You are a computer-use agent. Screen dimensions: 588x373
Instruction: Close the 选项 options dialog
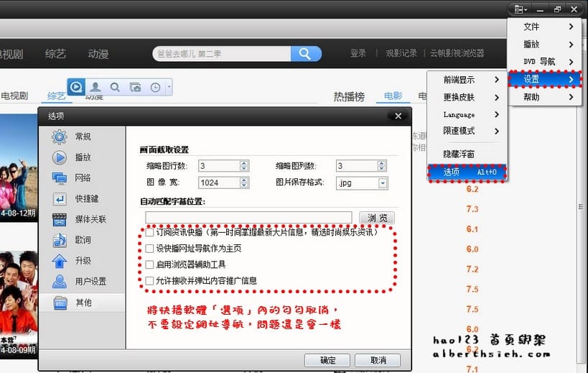click(398, 116)
